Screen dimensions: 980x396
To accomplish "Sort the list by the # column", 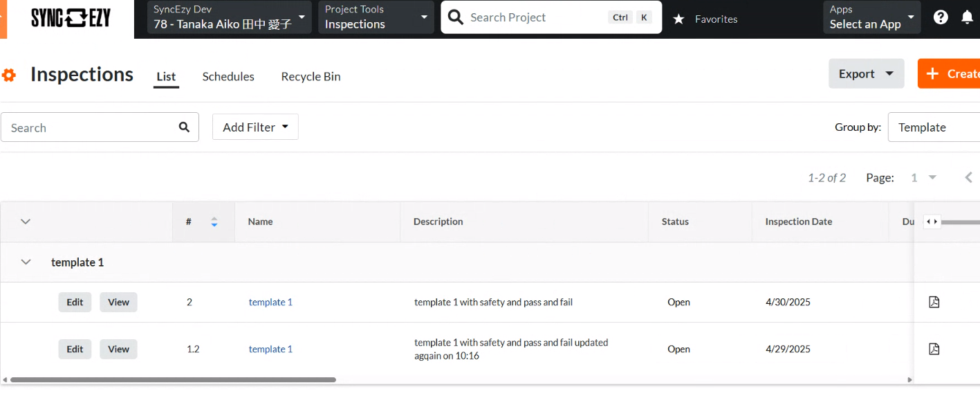I will 214,222.
